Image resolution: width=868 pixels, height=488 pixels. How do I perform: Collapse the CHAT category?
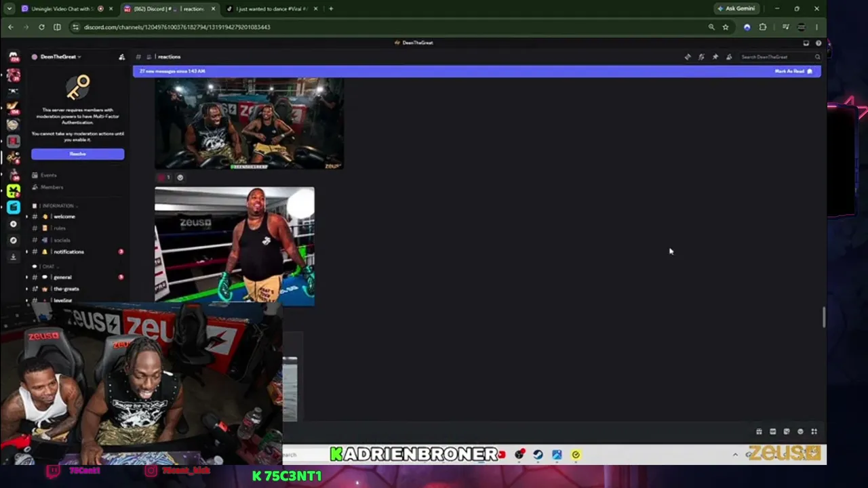pos(45,266)
